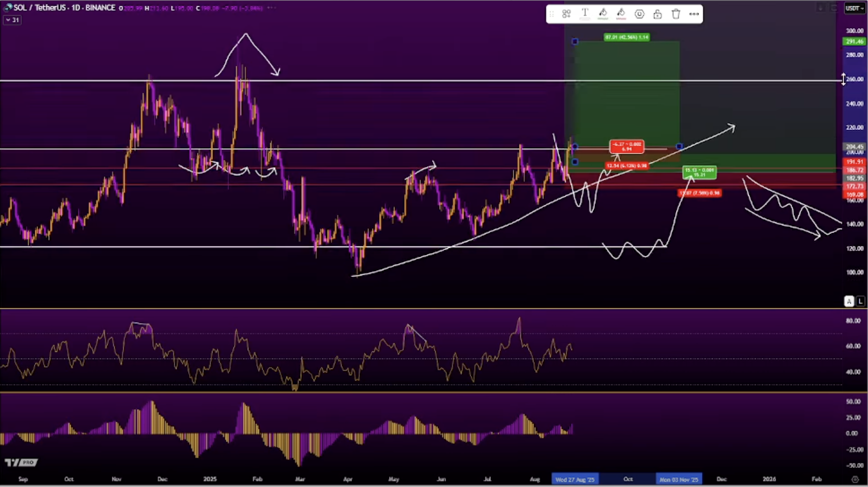The height and width of the screenshot is (487, 868).
Task: Click the green-underlined fill bucket icon
Action: pyautogui.click(x=603, y=14)
